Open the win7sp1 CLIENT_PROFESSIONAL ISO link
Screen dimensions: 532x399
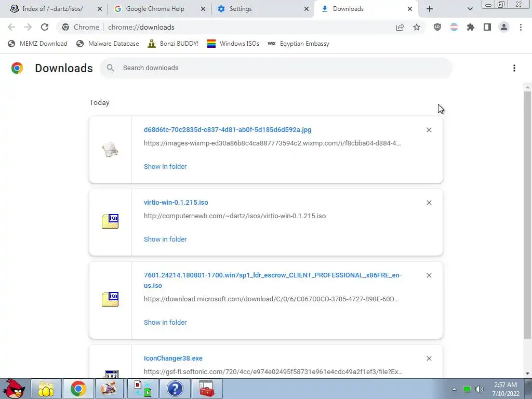tap(272, 280)
